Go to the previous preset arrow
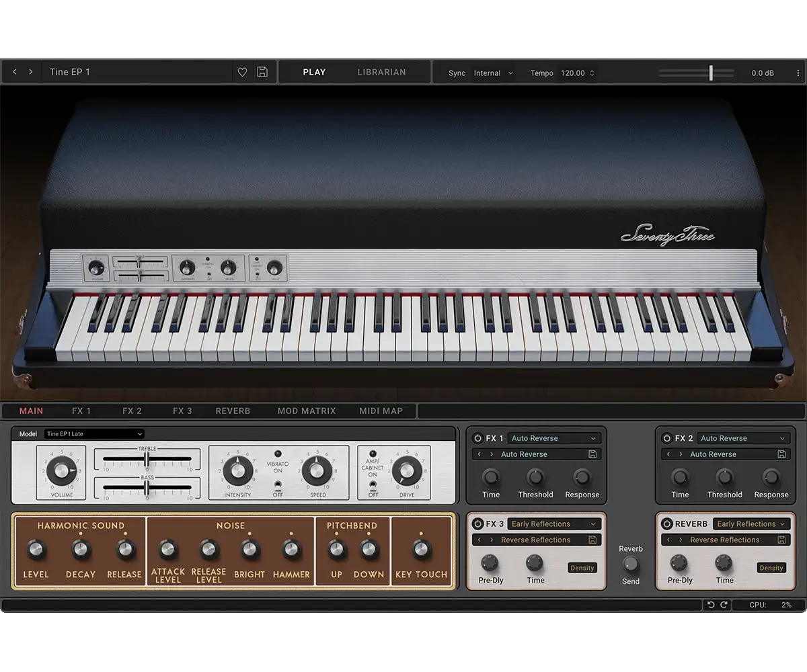Screen dimensions: 807x672 click(15, 72)
